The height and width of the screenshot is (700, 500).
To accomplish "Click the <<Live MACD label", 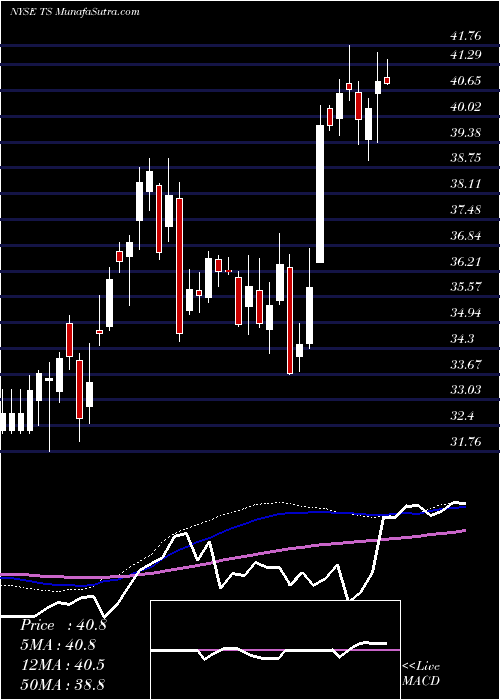I will point(421,673).
